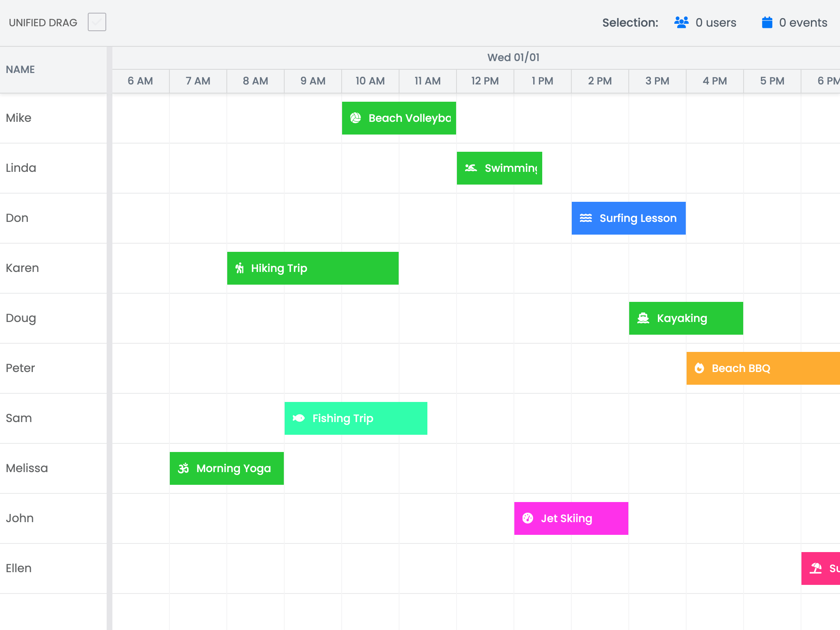Select resource row Ellen
This screenshot has height=630, width=840.
tap(53, 568)
